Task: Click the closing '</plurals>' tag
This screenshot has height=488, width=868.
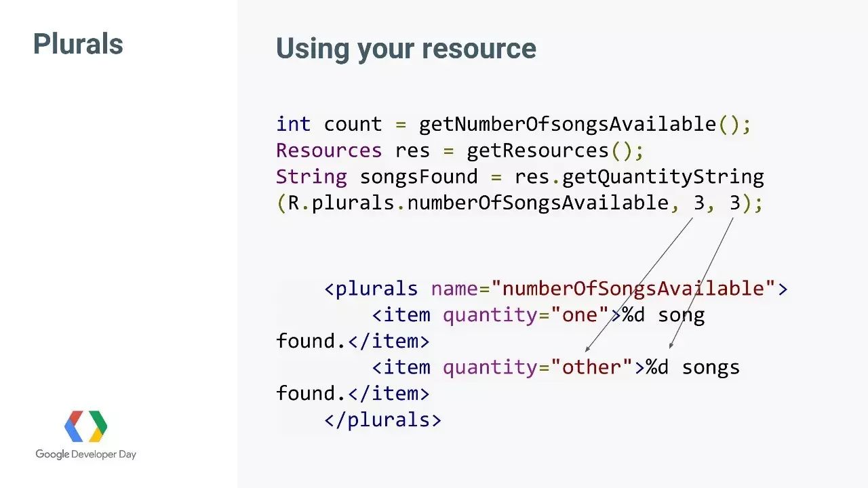Action: [382, 420]
